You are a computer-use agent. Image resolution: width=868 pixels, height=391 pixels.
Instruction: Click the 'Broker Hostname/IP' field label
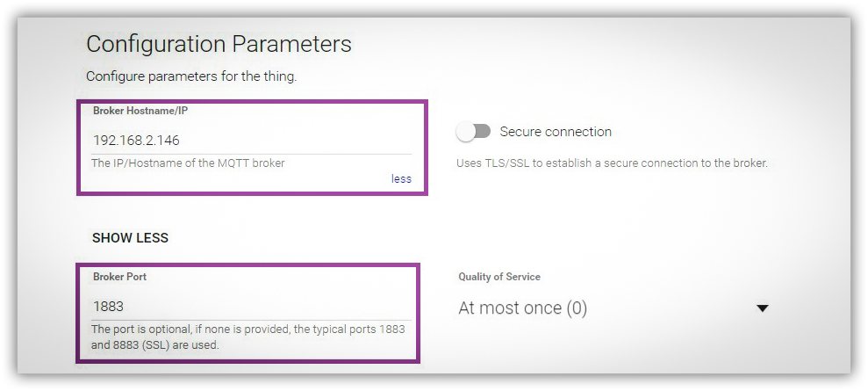(140, 111)
